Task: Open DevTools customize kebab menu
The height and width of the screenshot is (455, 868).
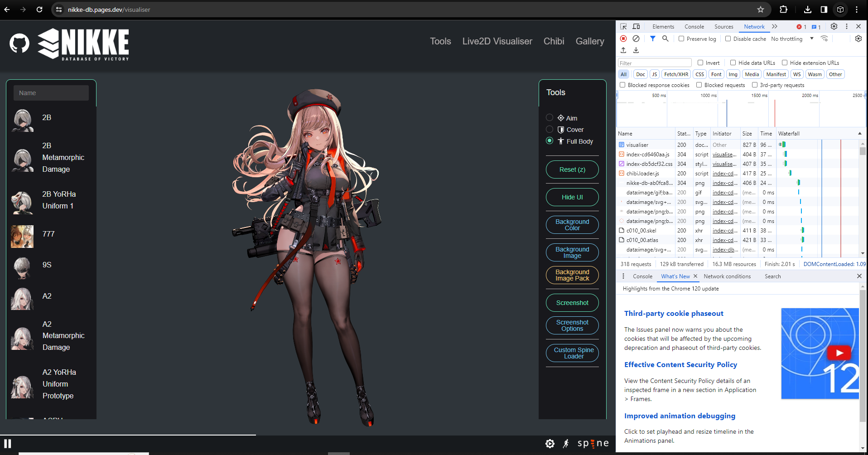Action: pyautogui.click(x=846, y=26)
